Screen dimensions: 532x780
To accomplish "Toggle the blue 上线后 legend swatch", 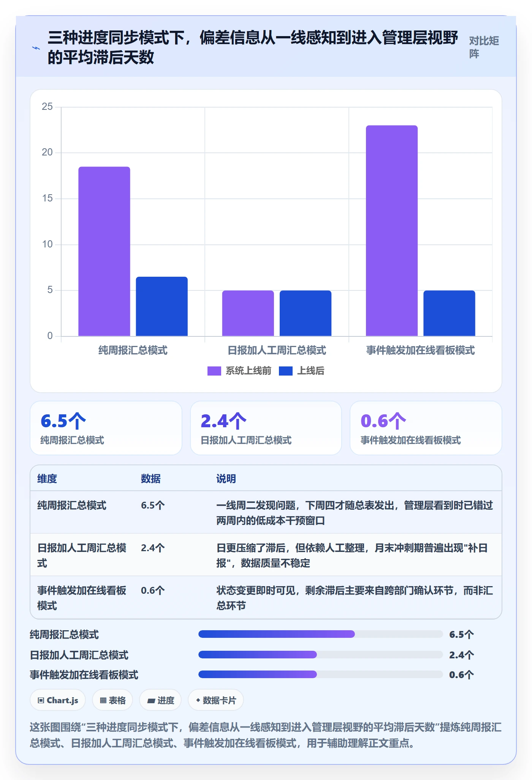I will [286, 371].
